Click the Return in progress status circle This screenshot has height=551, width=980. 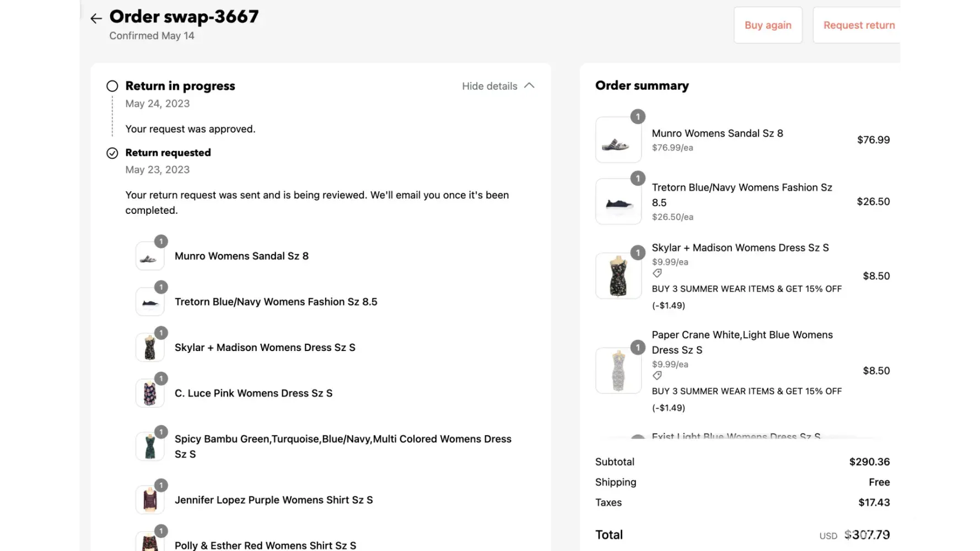(x=112, y=86)
